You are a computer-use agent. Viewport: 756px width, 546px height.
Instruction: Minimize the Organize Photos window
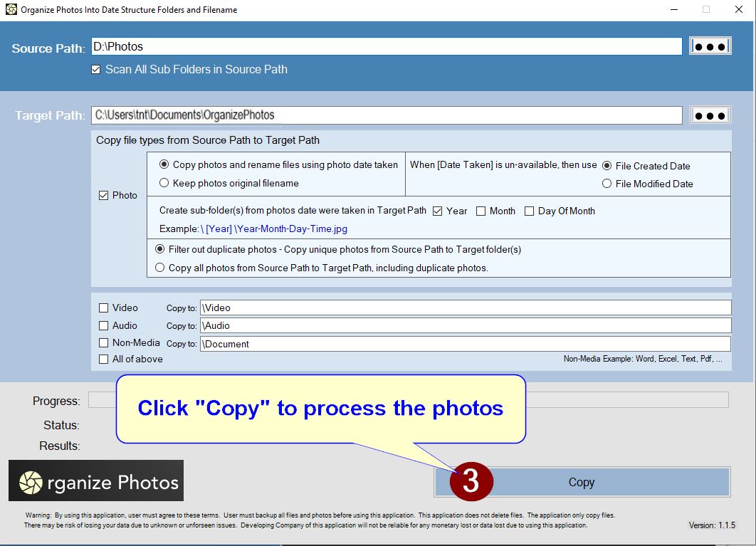click(x=673, y=10)
